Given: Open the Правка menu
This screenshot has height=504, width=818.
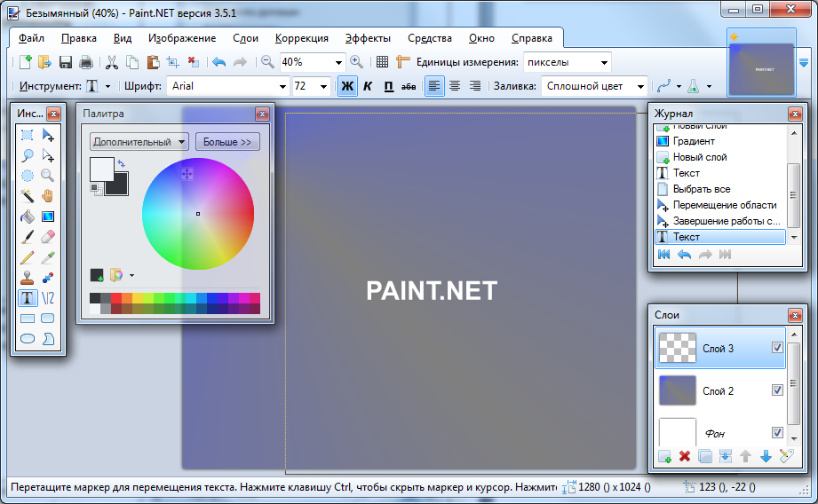Looking at the screenshot, I should [79, 38].
